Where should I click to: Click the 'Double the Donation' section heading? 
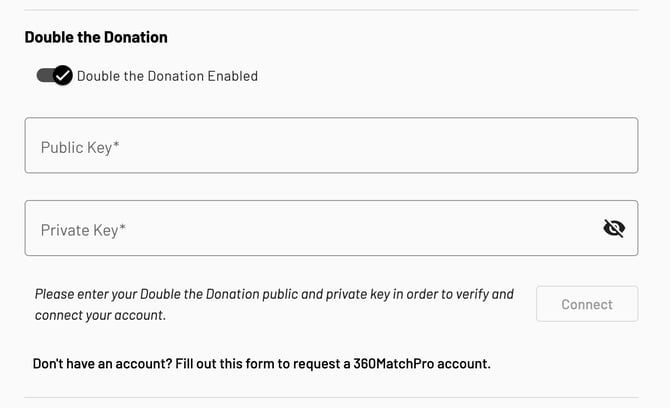tap(96, 37)
